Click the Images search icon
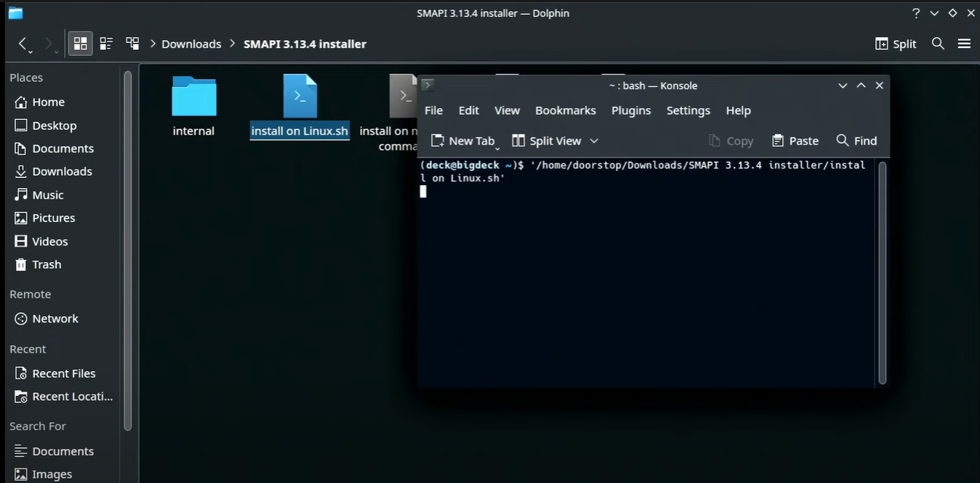 coord(20,474)
